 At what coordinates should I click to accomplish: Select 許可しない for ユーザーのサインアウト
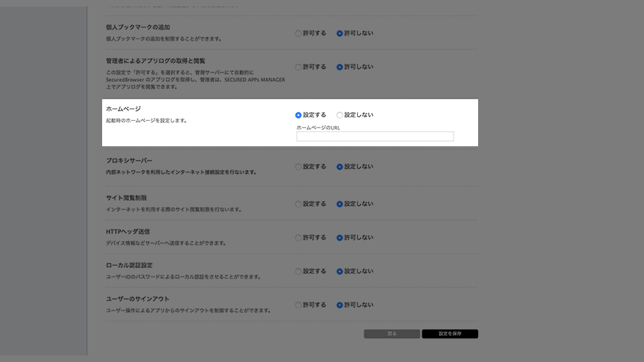point(339,306)
